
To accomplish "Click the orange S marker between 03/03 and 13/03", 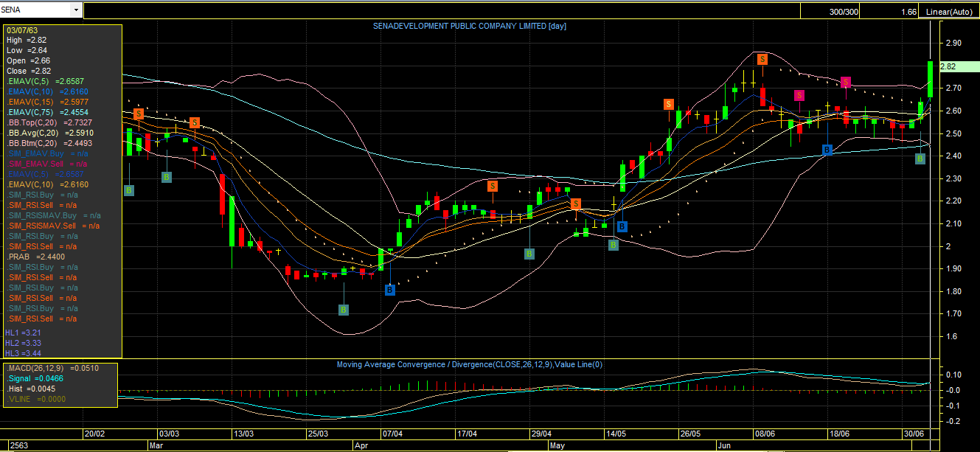I will coord(195,122).
